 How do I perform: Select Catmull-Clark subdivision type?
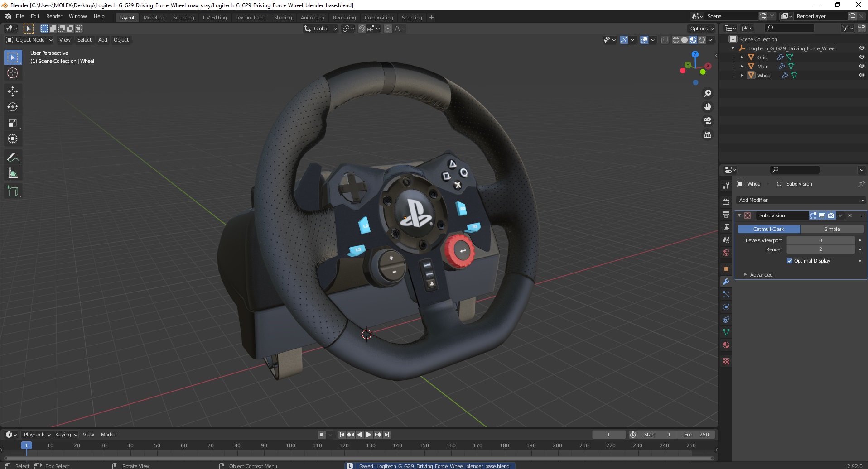(769, 229)
